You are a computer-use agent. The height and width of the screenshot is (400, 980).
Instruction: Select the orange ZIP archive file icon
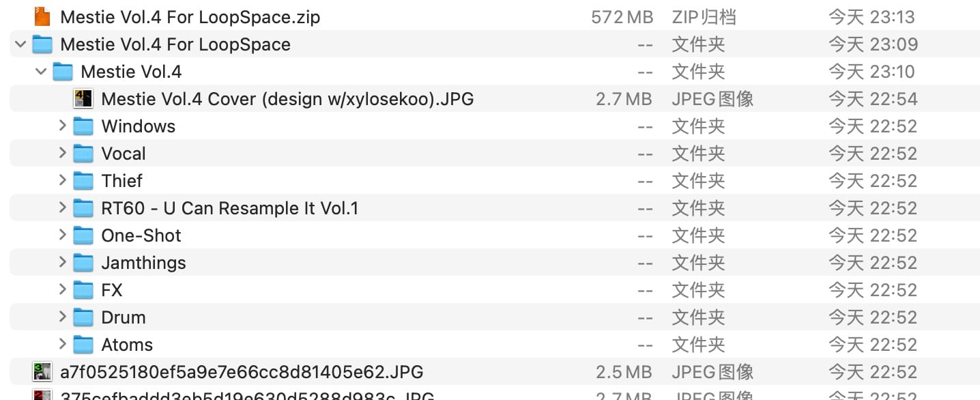[x=42, y=16]
